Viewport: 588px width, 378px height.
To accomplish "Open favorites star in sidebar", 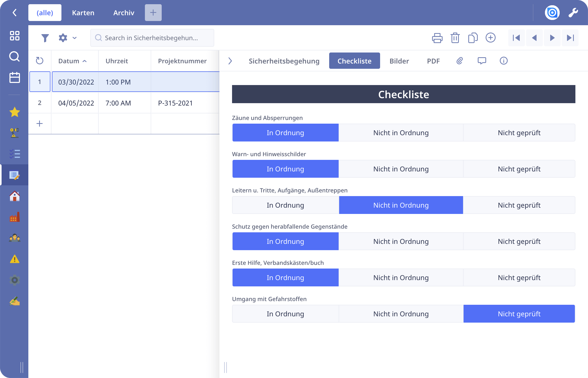I will pos(15,112).
